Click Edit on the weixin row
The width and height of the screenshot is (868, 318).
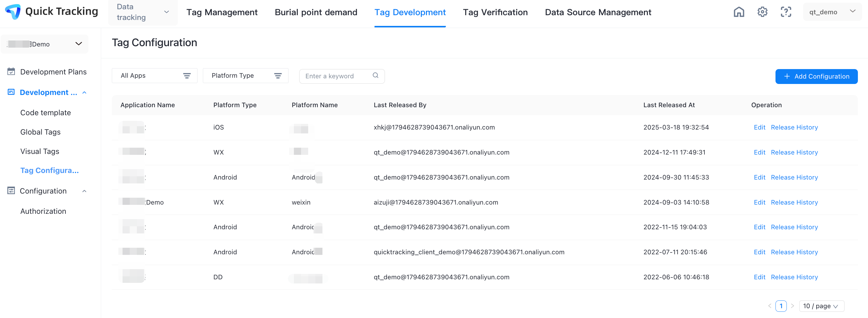point(759,202)
